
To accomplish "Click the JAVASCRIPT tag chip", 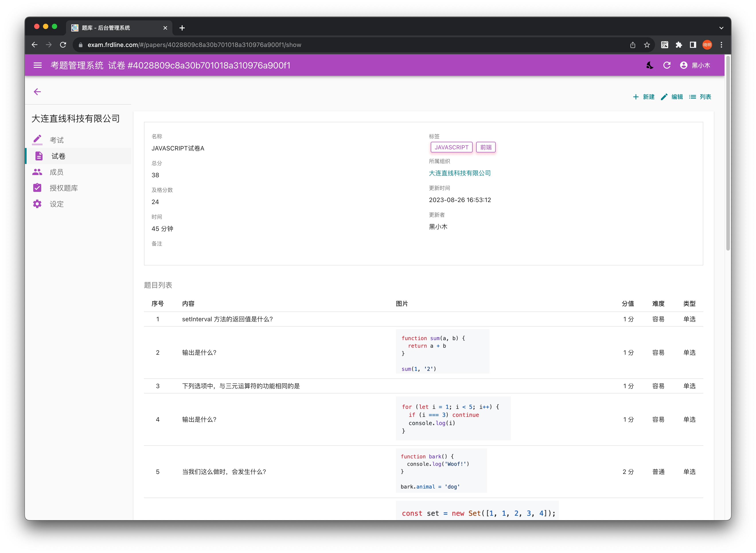I will pyautogui.click(x=451, y=147).
